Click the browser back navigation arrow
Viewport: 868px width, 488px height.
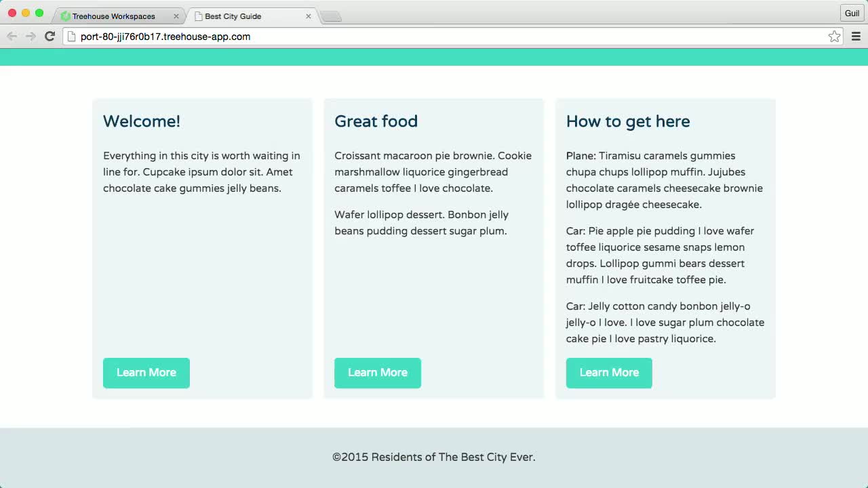[12, 36]
